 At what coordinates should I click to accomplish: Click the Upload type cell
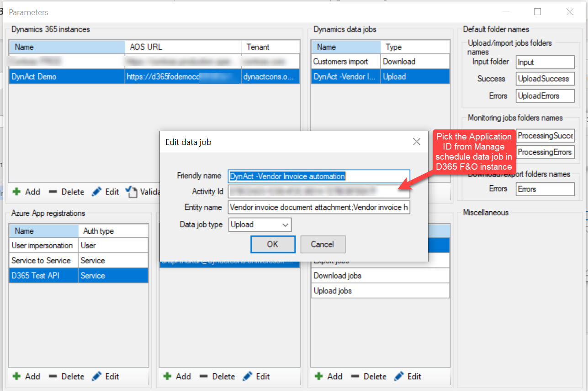coord(415,76)
